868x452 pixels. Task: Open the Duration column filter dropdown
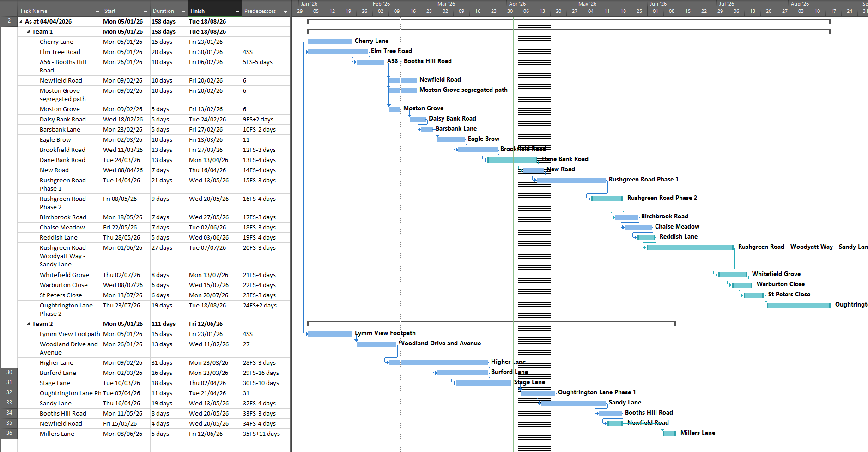[183, 11]
